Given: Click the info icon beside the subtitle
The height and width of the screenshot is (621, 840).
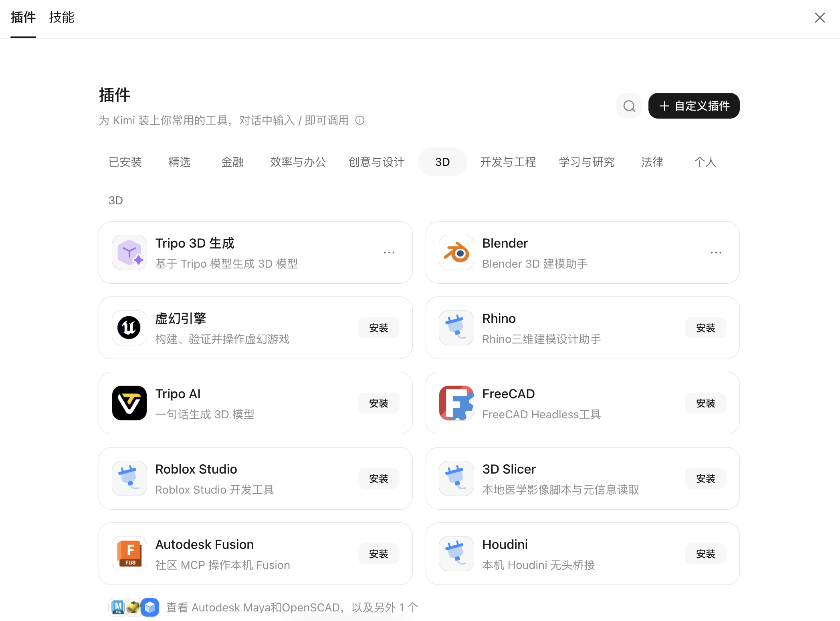Looking at the screenshot, I should pyautogui.click(x=360, y=120).
